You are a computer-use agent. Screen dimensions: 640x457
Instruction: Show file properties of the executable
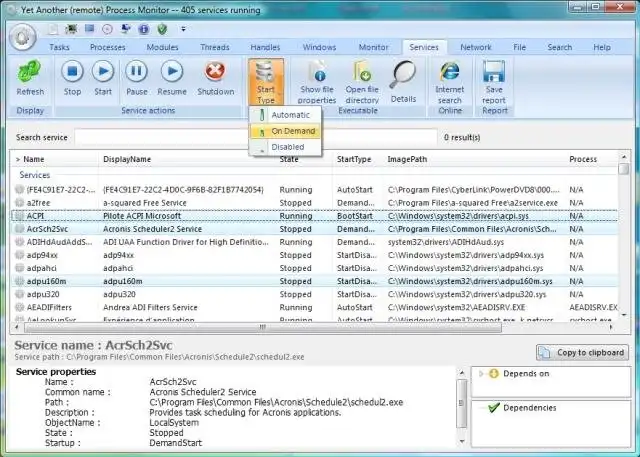click(317, 82)
